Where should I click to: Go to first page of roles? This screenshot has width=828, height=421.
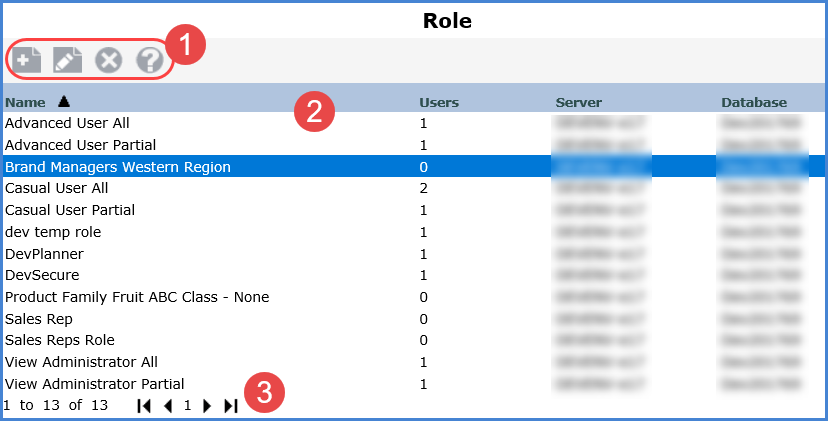(145, 406)
